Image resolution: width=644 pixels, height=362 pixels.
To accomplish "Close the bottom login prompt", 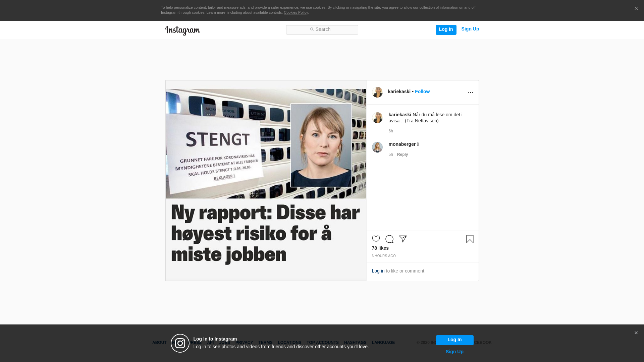I will (x=636, y=333).
